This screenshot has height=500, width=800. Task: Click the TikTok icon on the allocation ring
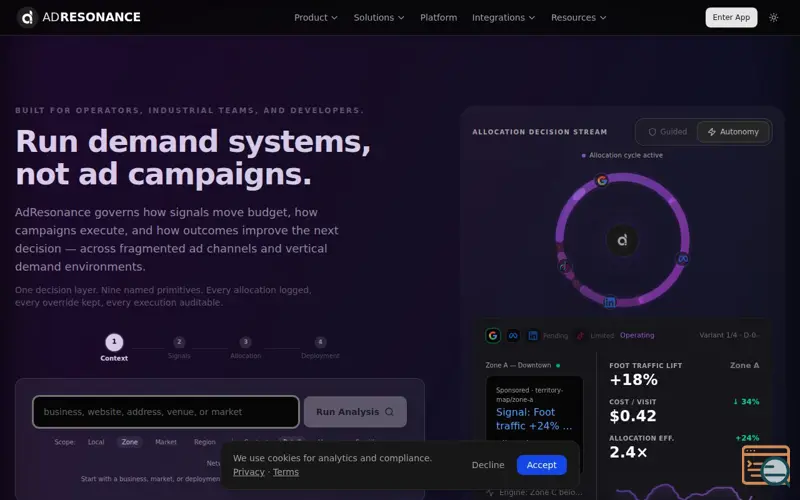click(564, 266)
